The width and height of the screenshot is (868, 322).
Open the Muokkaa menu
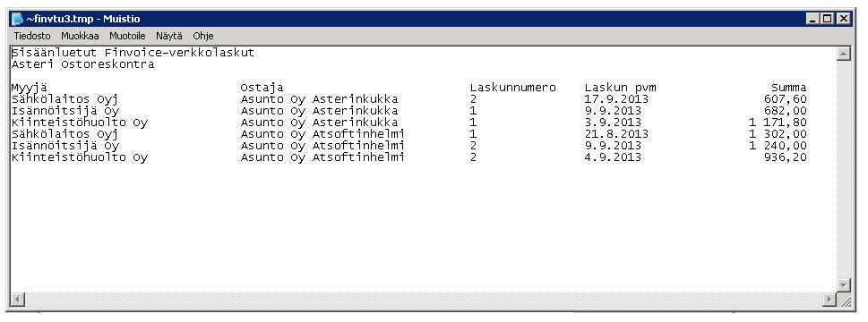80,36
